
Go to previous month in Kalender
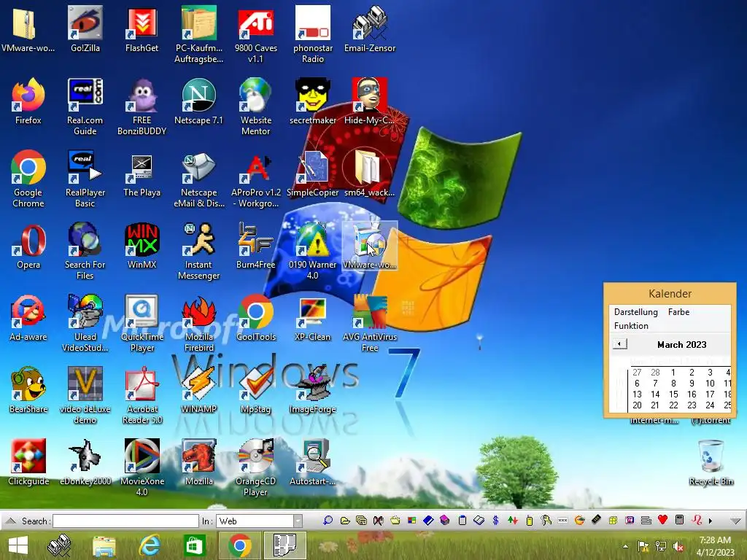pyautogui.click(x=619, y=344)
